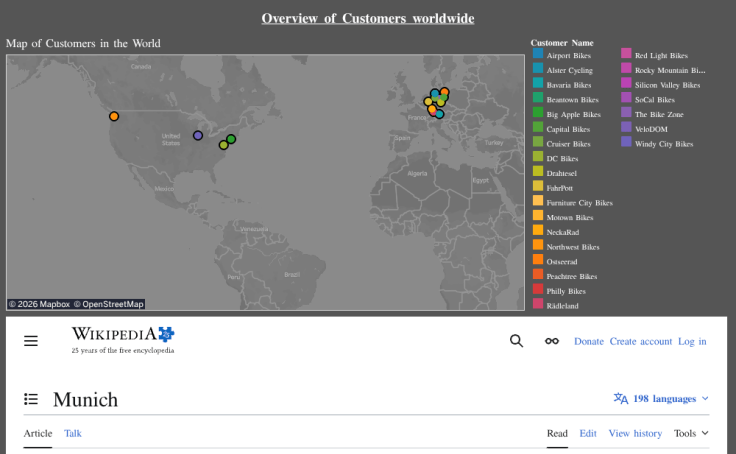Screen dimensions: 736x454
Task: Click the OpenStreetMap attribution link
Action: click(108, 304)
